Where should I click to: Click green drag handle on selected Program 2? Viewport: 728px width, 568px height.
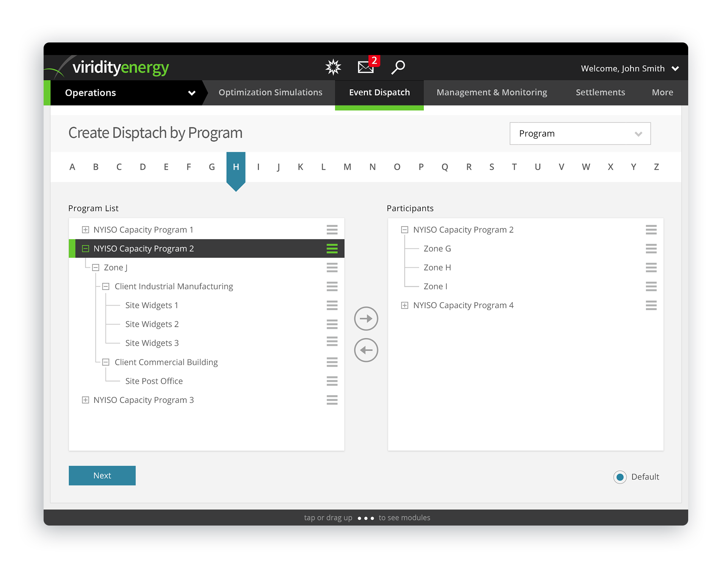click(x=332, y=249)
